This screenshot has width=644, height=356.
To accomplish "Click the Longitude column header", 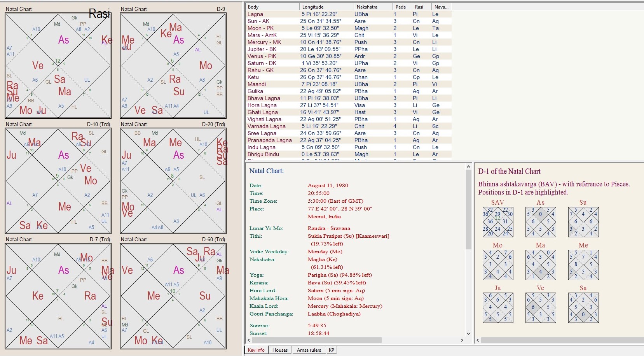I will [326, 7].
